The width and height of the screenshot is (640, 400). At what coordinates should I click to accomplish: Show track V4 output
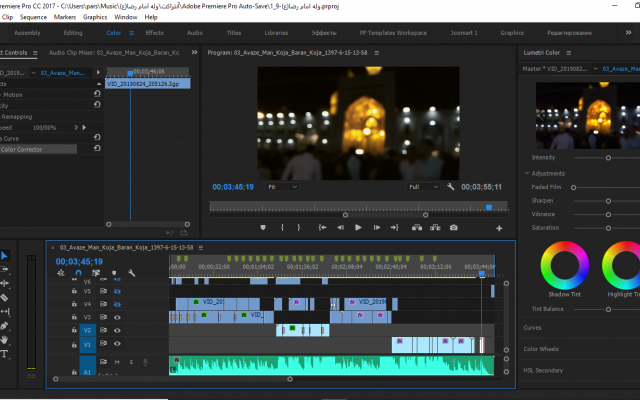tap(117, 304)
